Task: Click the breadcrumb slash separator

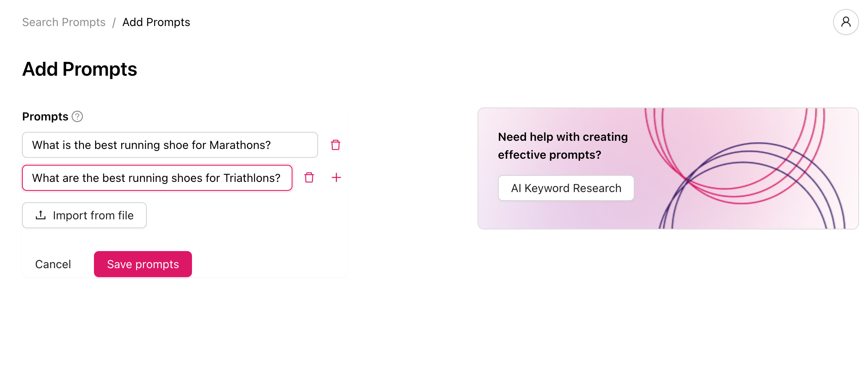Action: 114,22
